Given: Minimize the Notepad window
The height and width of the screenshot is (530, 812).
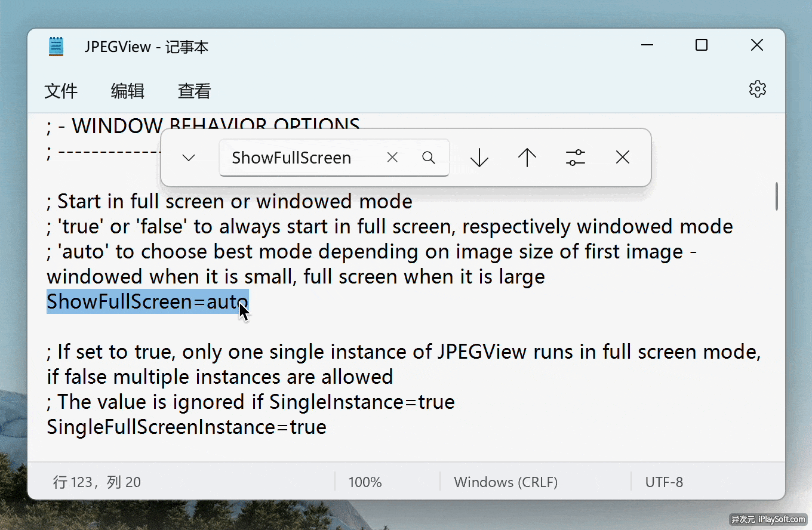Looking at the screenshot, I should click(x=647, y=45).
